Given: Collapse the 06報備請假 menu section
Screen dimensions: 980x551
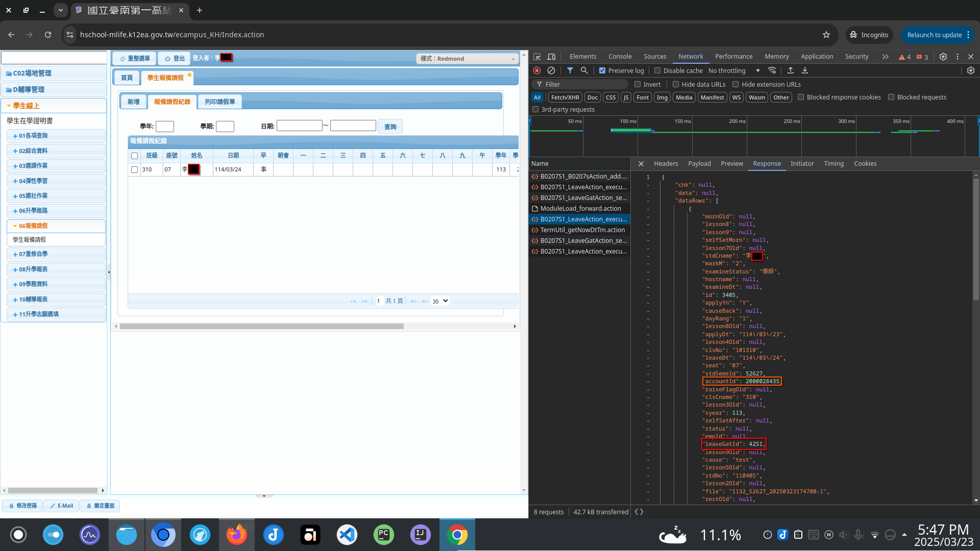Looking at the screenshot, I should (x=56, y=226).
